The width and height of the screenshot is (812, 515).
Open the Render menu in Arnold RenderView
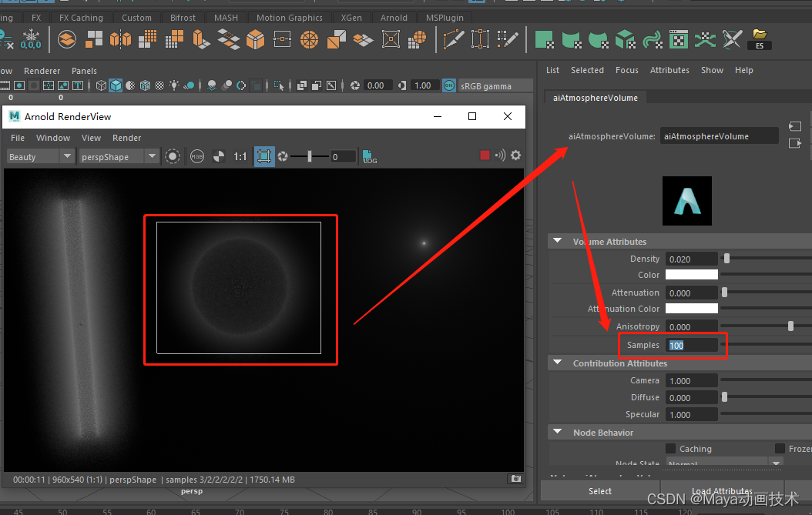point(126,138)
